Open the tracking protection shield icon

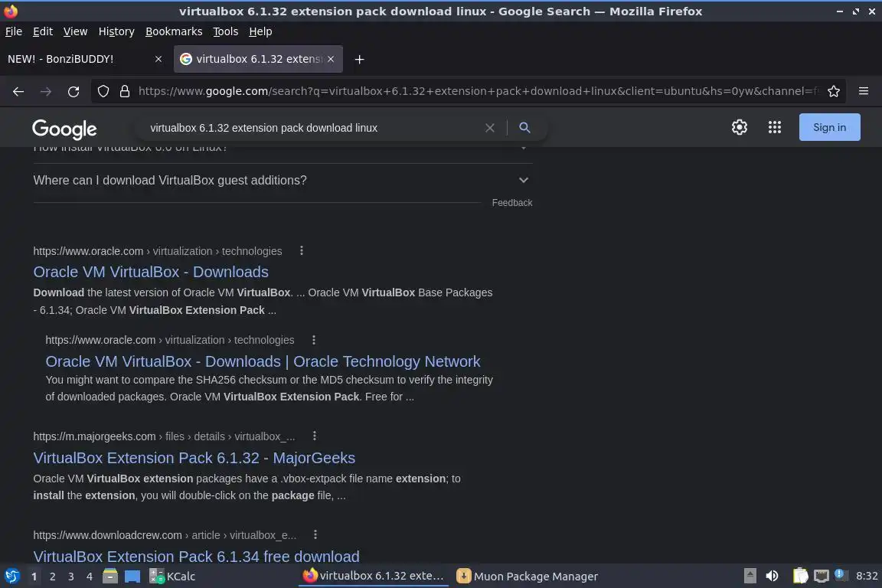(x=103, y=91)
